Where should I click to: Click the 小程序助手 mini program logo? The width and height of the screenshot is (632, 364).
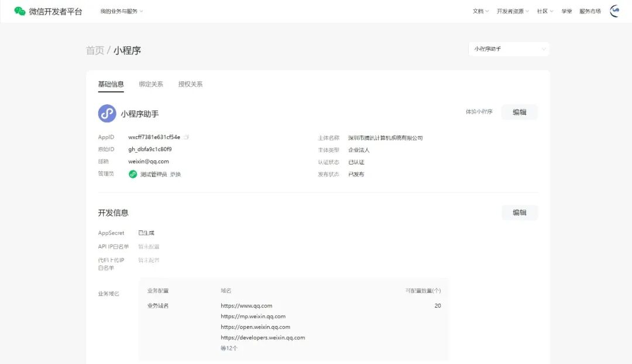tap(107, 114)
